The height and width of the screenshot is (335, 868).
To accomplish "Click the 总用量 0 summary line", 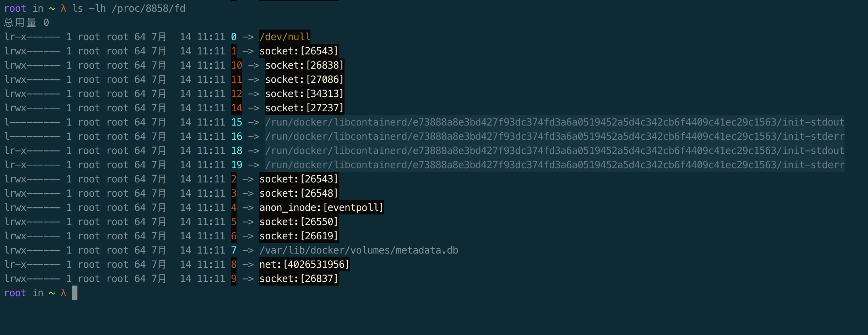I will [27, 23].
